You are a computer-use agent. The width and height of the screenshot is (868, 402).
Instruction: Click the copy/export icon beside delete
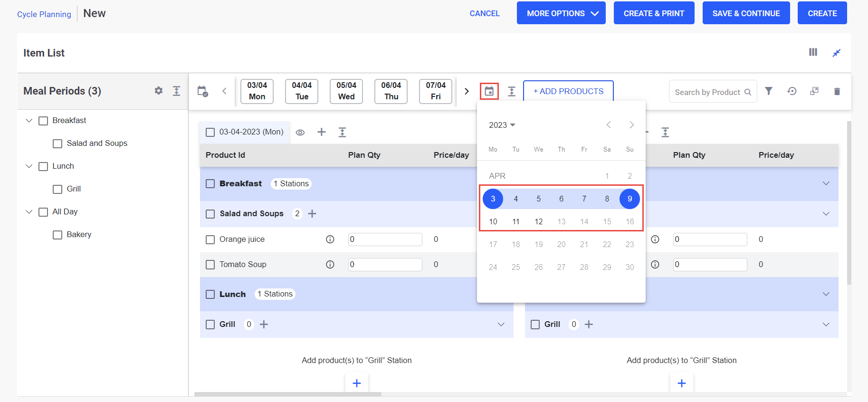[x=814, y=91]
